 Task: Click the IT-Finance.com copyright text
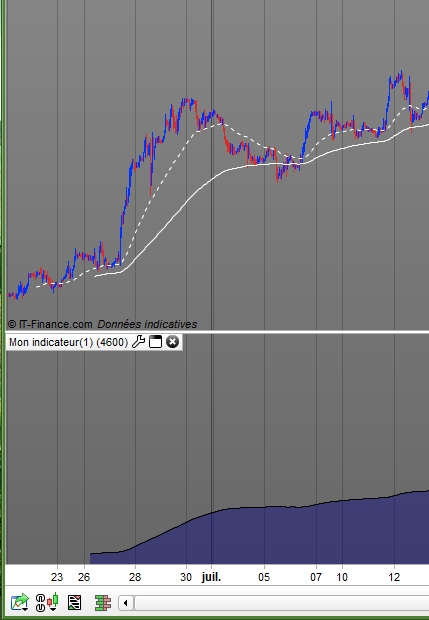coord(50,324)
